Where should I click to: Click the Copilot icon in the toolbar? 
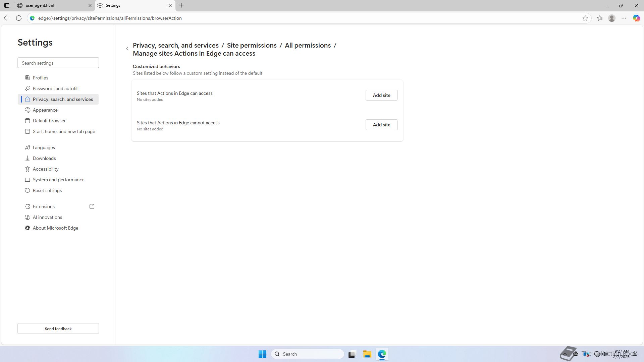click(636, 18)
